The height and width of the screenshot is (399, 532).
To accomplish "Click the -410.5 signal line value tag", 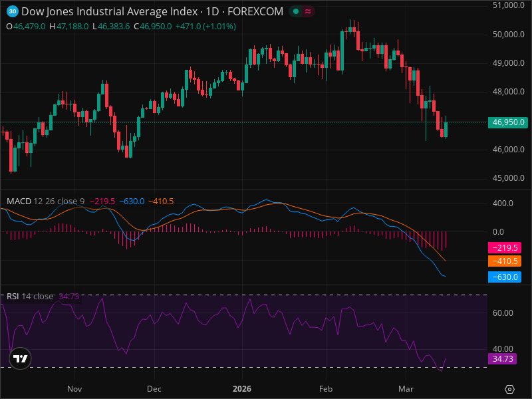I will (505, 261).
